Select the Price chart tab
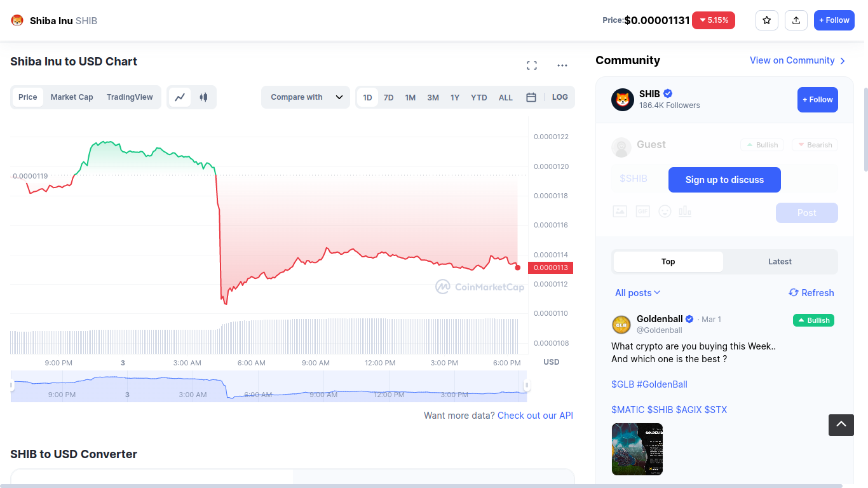Image resolution: width=868 pixels, height=488 pixels. click(x=28, y=97)
